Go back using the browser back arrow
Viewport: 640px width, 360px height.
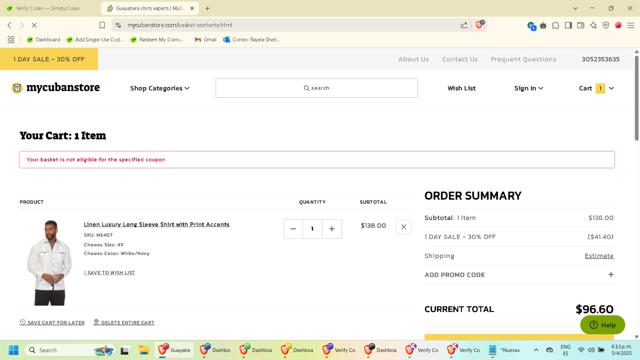point(9,25)
